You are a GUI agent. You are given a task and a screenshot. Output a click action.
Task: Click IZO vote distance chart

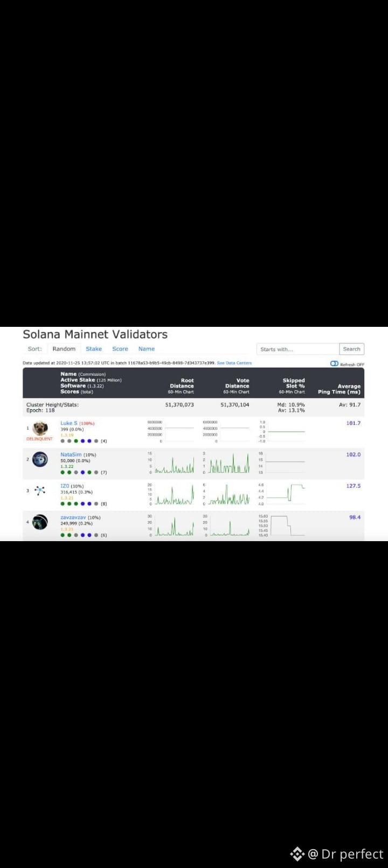click(226, 494)
